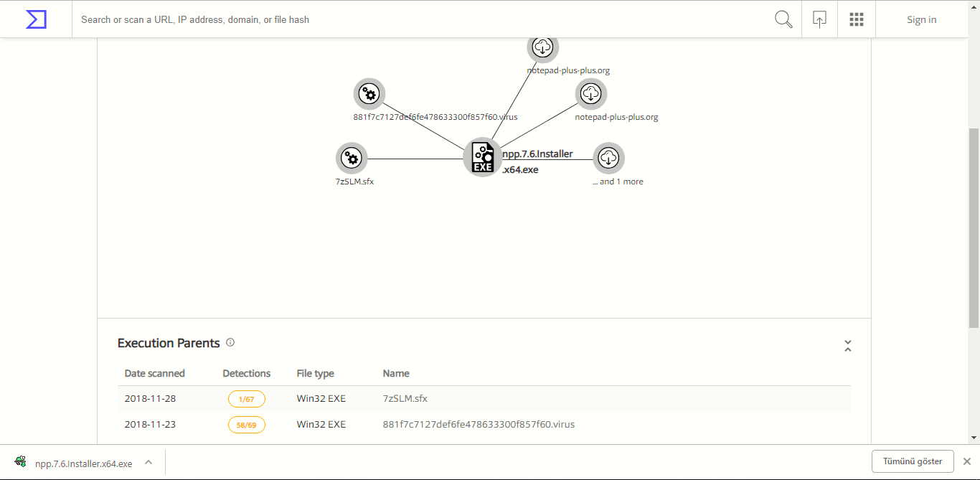980x480 pixels.
Task: Click the Detections column header
Action: pos(247,373)
